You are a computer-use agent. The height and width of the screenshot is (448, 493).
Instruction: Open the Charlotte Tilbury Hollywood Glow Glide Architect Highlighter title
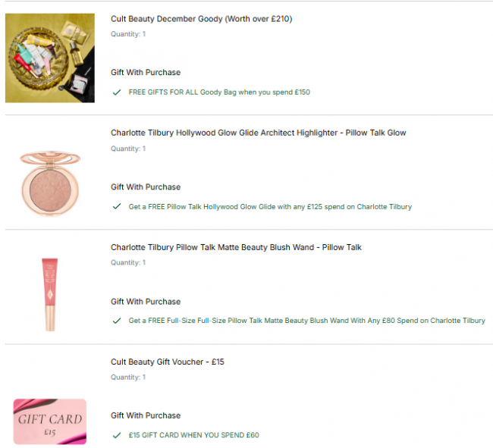(x=259, y=133)
